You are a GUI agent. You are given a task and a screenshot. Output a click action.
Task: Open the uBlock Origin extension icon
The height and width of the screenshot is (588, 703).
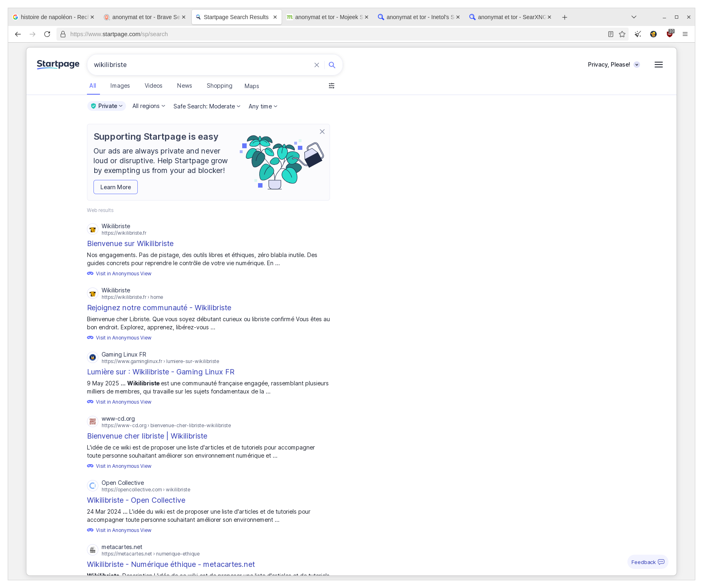(x=669, y=34)
